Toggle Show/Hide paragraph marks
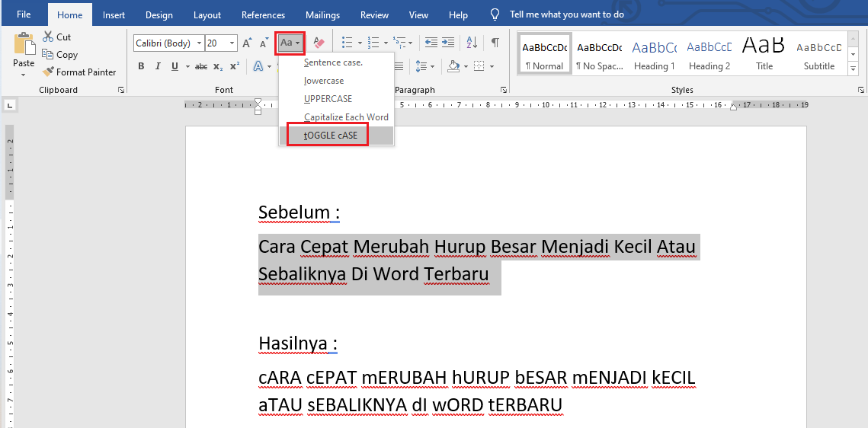This screenshot has width=868, height=428. click(495, 43)
